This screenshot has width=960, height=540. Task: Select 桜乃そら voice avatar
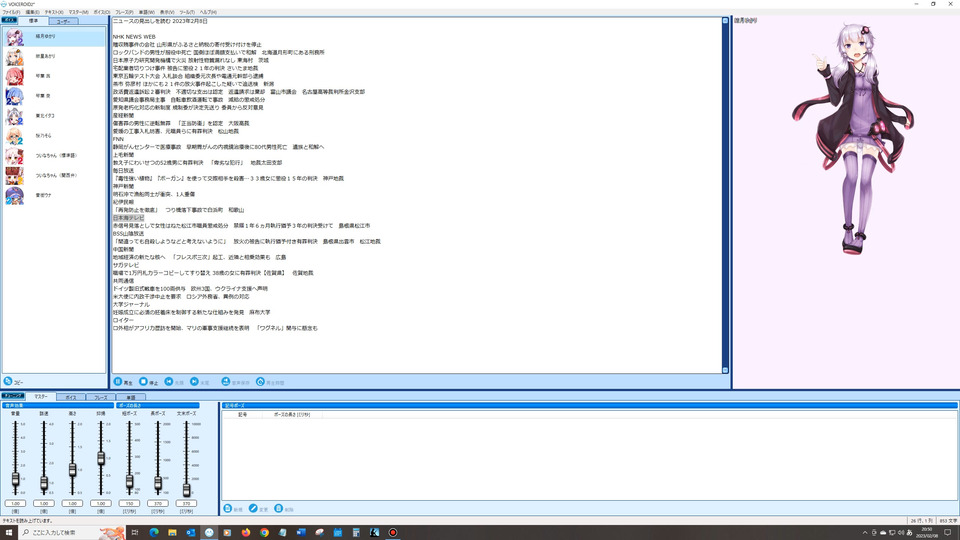pos(15,136)
